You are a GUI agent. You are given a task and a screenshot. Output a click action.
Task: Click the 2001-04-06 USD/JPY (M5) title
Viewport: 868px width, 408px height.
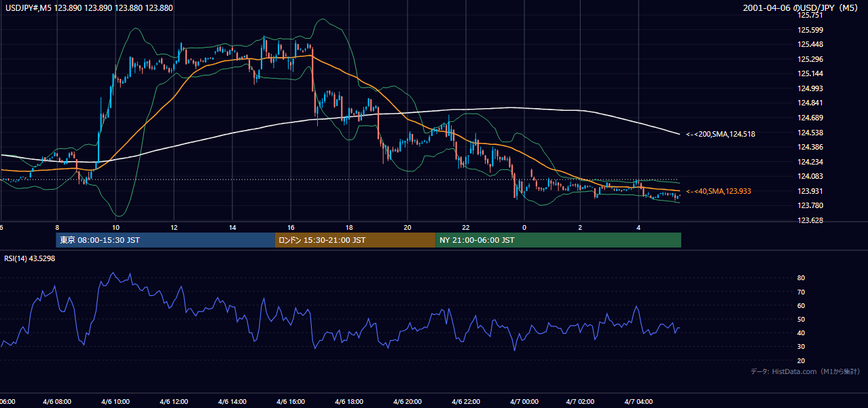[802, 8]
